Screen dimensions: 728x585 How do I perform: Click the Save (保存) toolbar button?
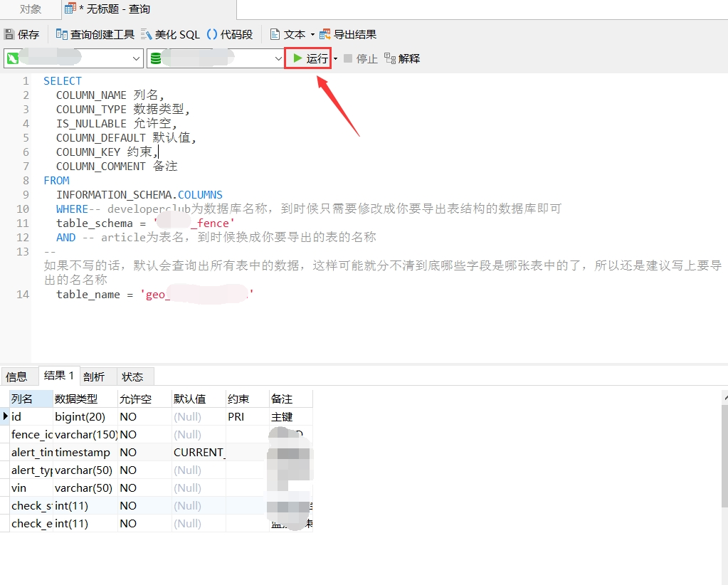click(22, 34)
